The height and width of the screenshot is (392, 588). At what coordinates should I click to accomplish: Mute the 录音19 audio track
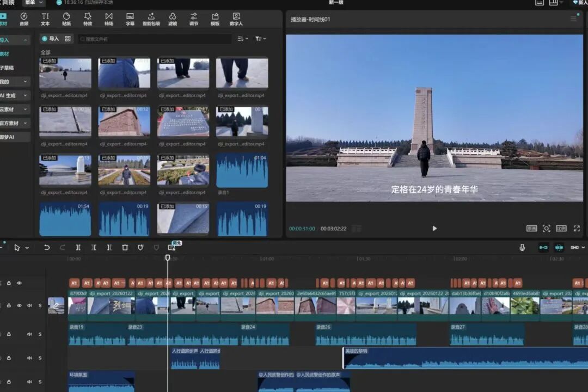tap(29, 334)
